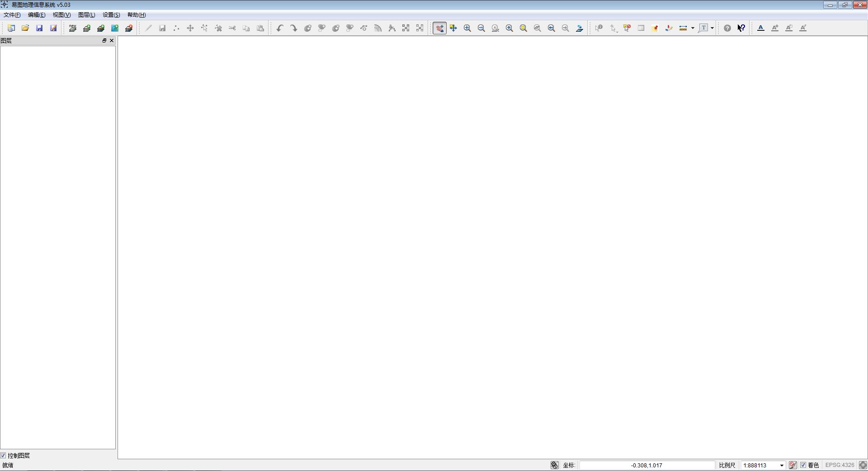Select the Zoom Out magnifier tool
This screenshot has width=868, height=471.
[x=481, y=28]
